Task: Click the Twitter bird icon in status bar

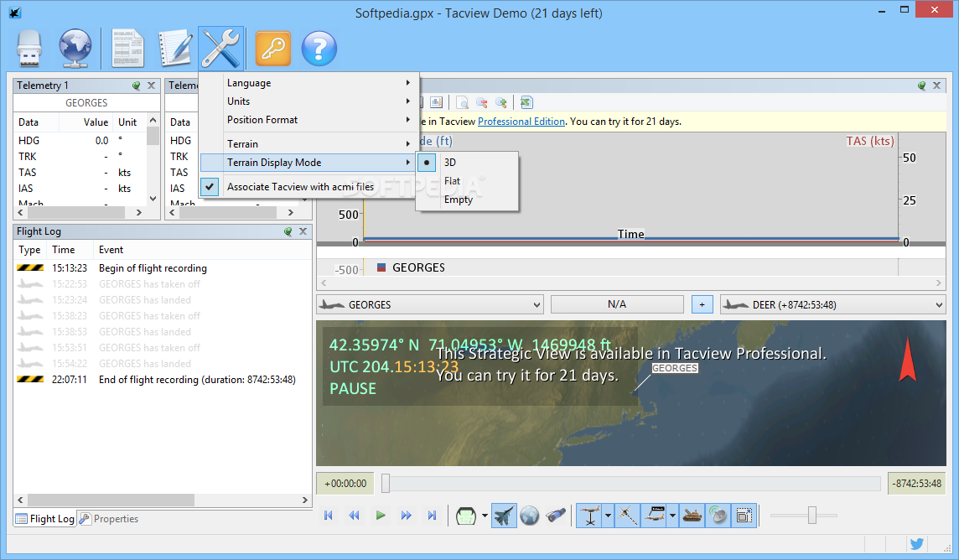Action: 916,544
